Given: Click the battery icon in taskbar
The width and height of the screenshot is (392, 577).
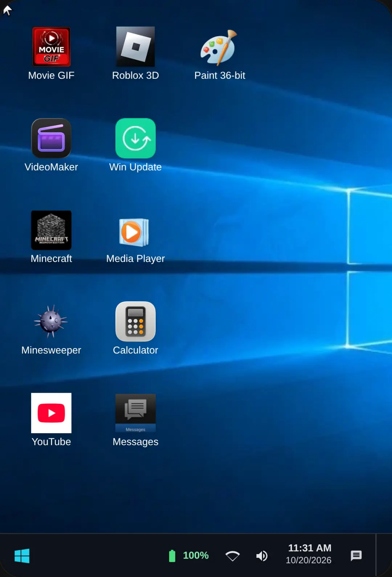Looking at the screenshot, I should point(172,556).
